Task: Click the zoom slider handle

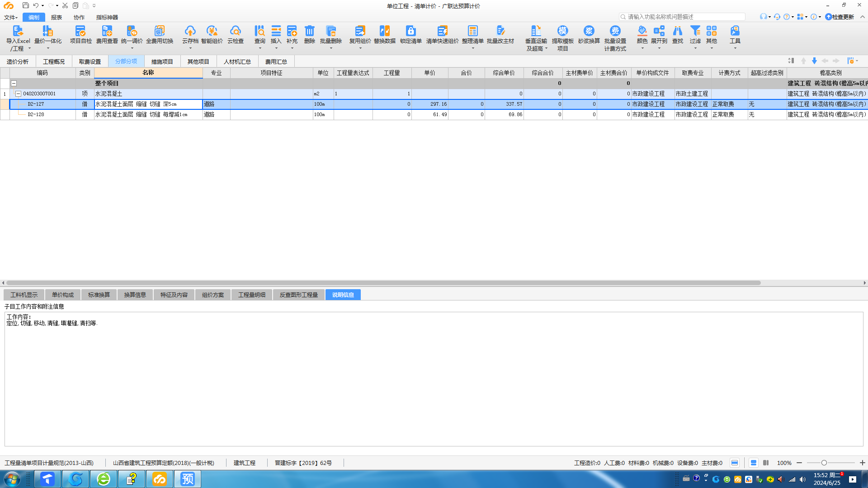Action: (x=824, y=463)
